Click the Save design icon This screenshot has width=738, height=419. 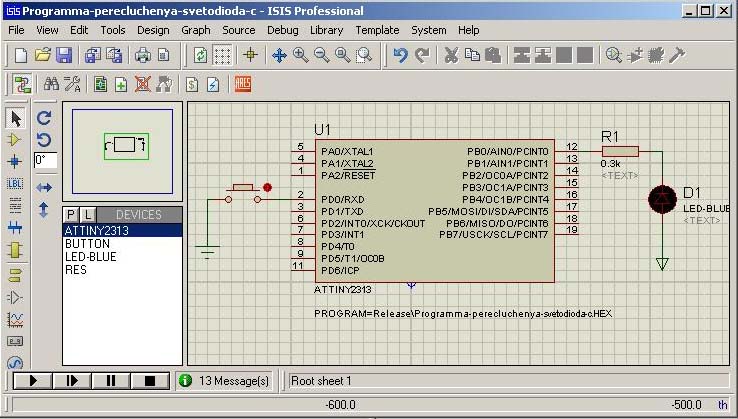coord(64,55)
